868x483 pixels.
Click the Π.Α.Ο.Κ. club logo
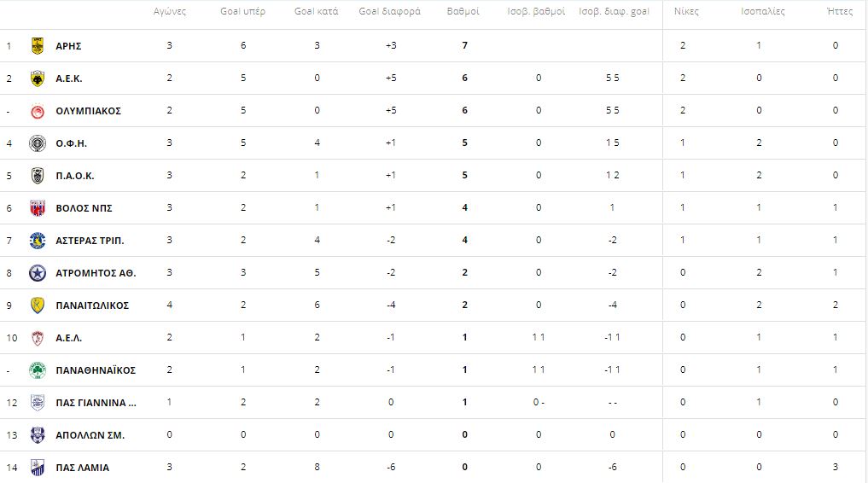[x=37, y=176]
